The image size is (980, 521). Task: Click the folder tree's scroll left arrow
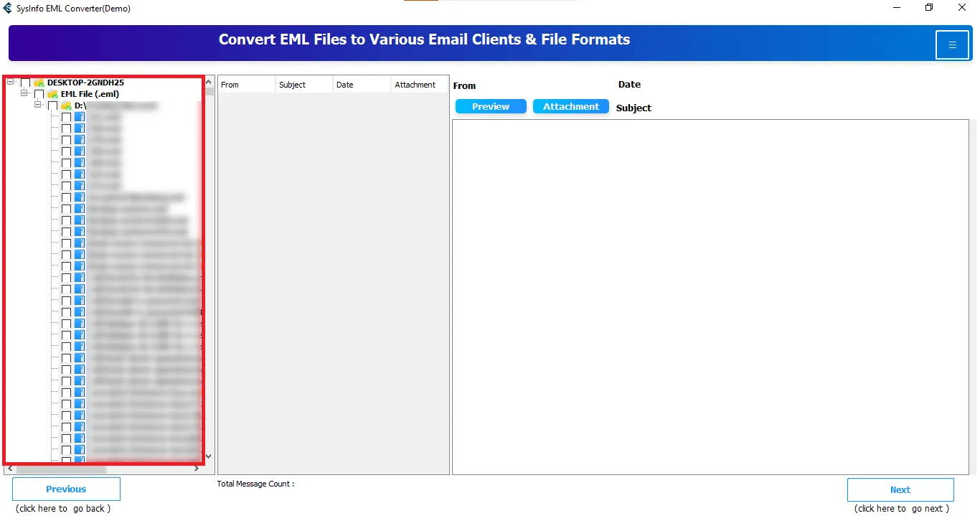pos(9,469)
